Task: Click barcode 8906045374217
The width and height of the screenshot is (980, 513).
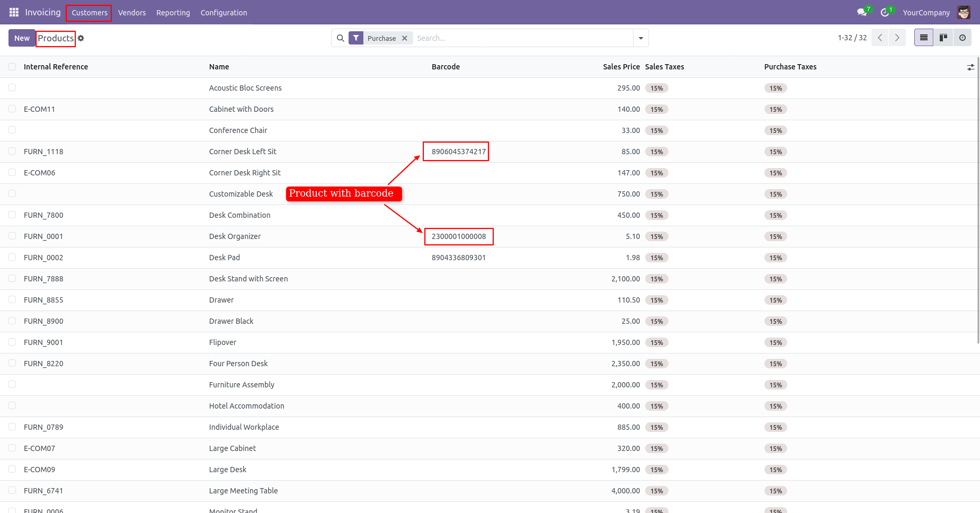Action: click(459, 152)
